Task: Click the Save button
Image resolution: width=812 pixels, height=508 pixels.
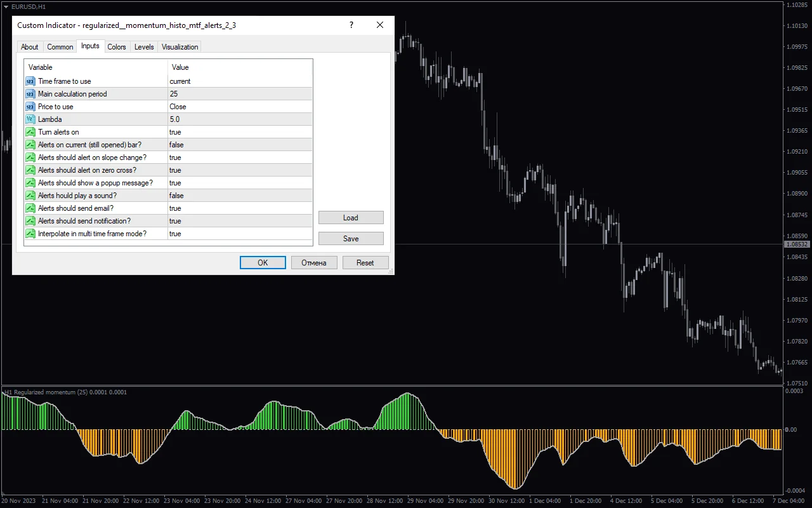Action: pyautogui.click(x=350, y=238)
